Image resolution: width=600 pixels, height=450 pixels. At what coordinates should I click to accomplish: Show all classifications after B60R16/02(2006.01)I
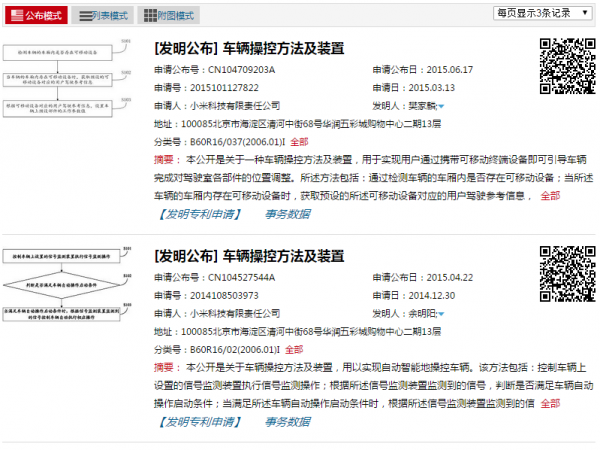(x=292, y=350)
